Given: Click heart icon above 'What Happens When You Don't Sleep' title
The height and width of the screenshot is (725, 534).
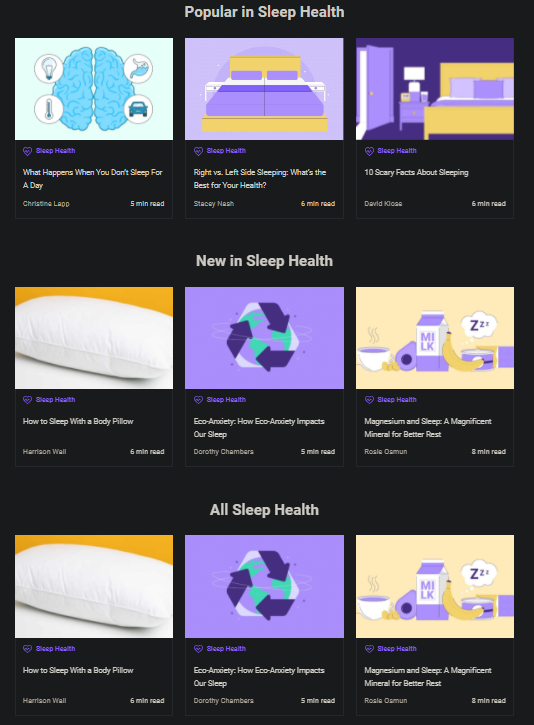Looking at the screenshot, I should coord(27,151).
